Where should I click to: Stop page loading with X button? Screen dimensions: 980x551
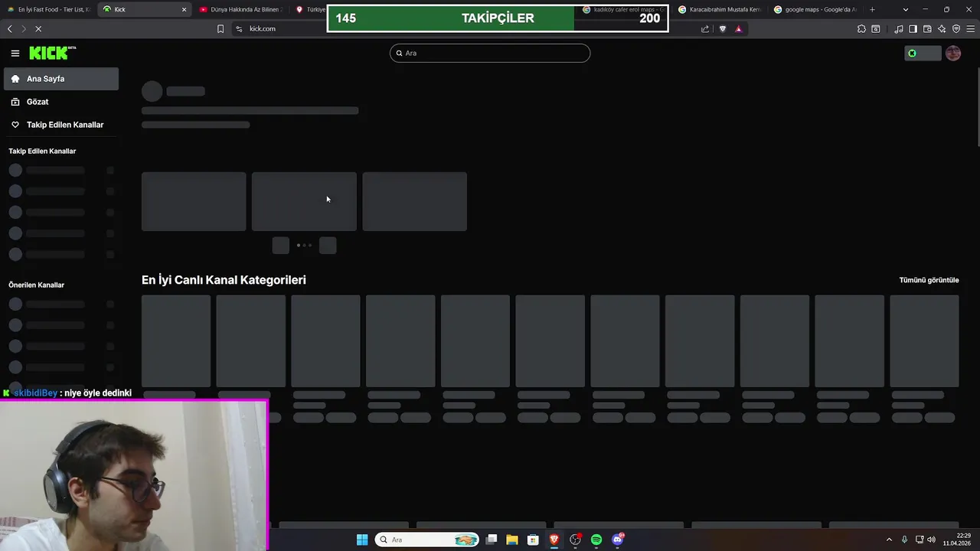coord(38,28)
